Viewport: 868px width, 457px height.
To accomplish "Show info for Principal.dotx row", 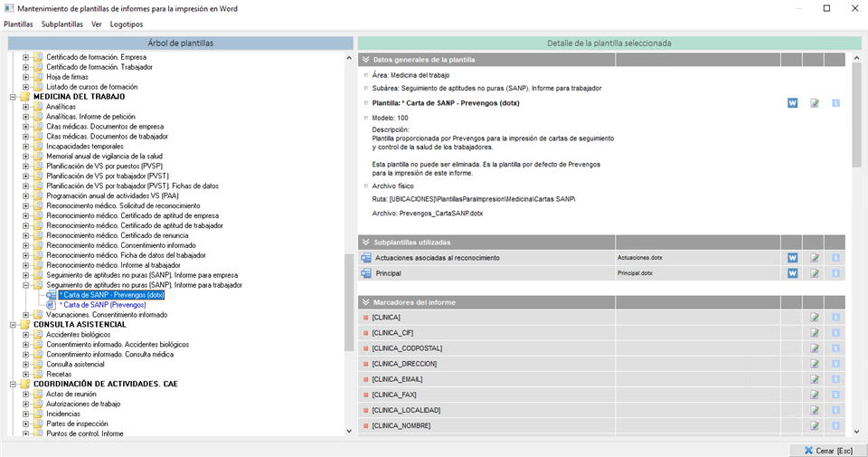I will click(x=835, y=273).
